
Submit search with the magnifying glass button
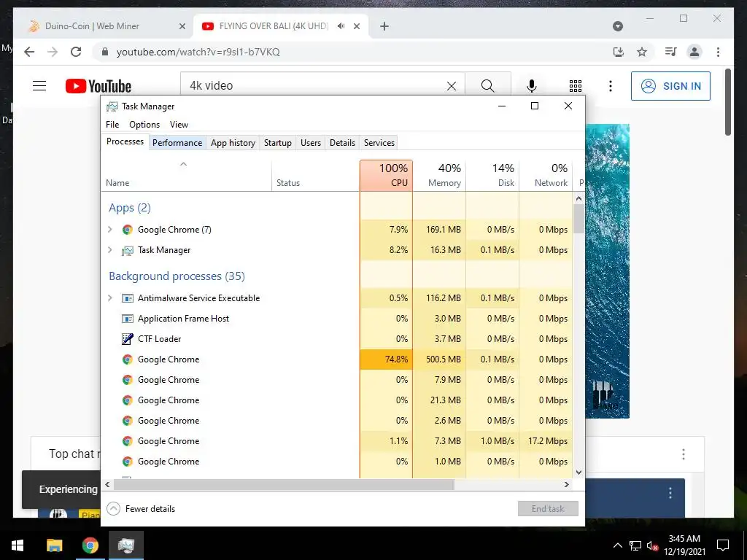(488, 86)
